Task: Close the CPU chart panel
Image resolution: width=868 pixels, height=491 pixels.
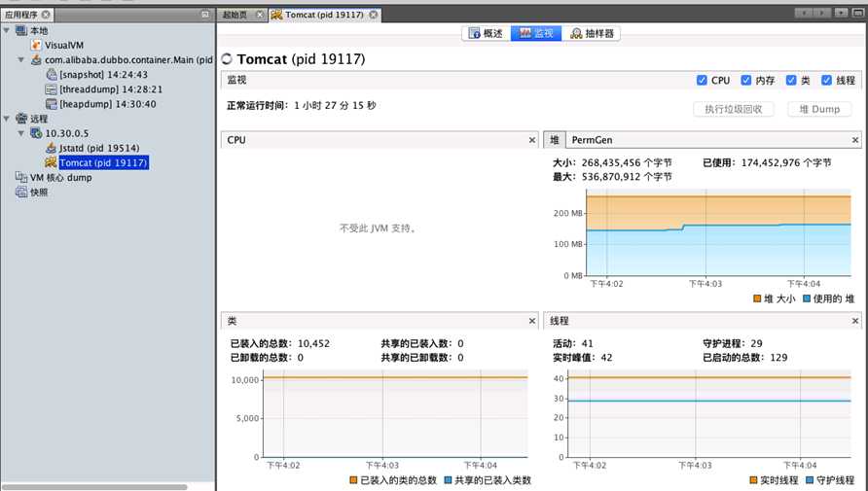Action: click(532, 140)
